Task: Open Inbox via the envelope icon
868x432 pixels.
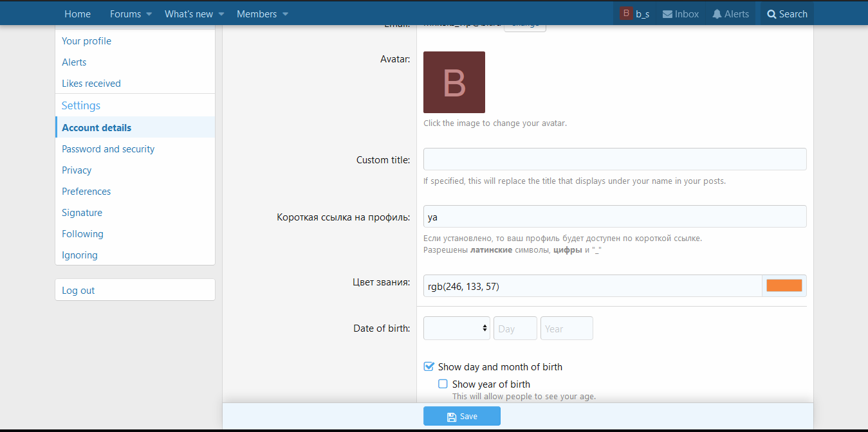Action: 667,14
